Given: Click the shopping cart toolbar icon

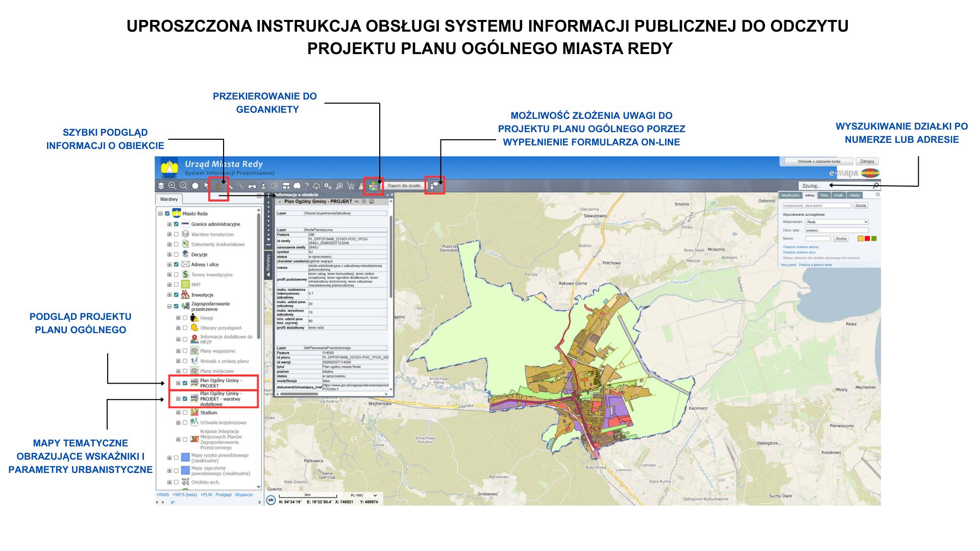Looking at the screenshot, I should tap(351, 186).
